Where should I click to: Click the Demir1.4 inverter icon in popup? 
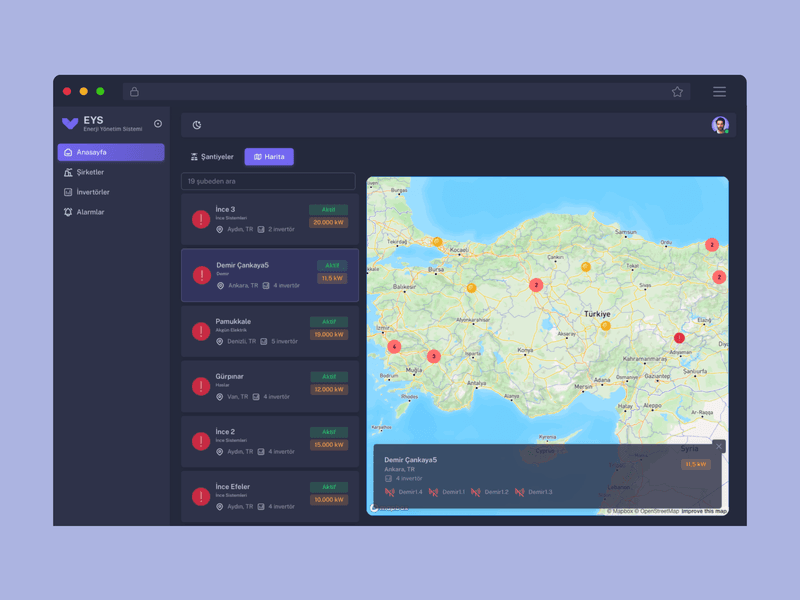tap(391, 492)
